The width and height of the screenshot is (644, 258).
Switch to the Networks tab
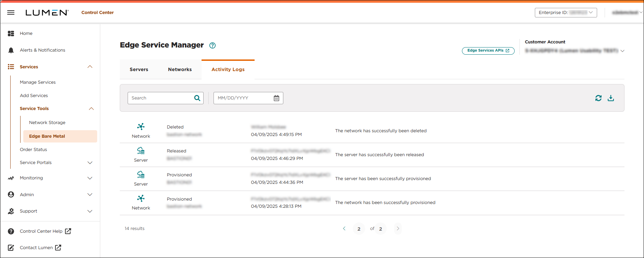point(180,70)
